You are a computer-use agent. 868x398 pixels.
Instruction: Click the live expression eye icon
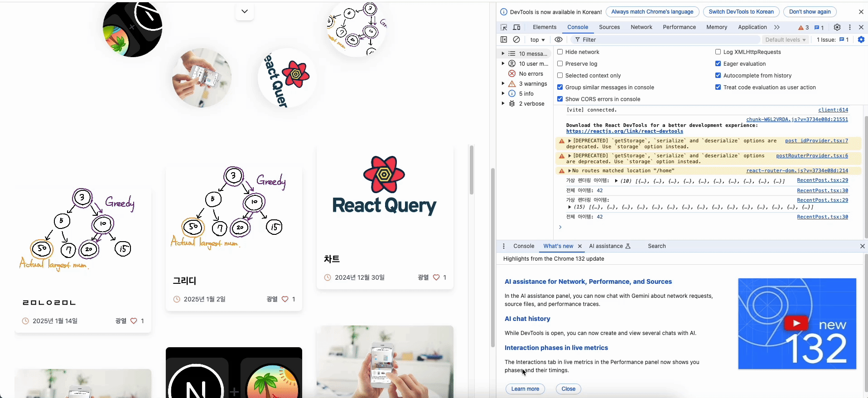pos(559,40)
